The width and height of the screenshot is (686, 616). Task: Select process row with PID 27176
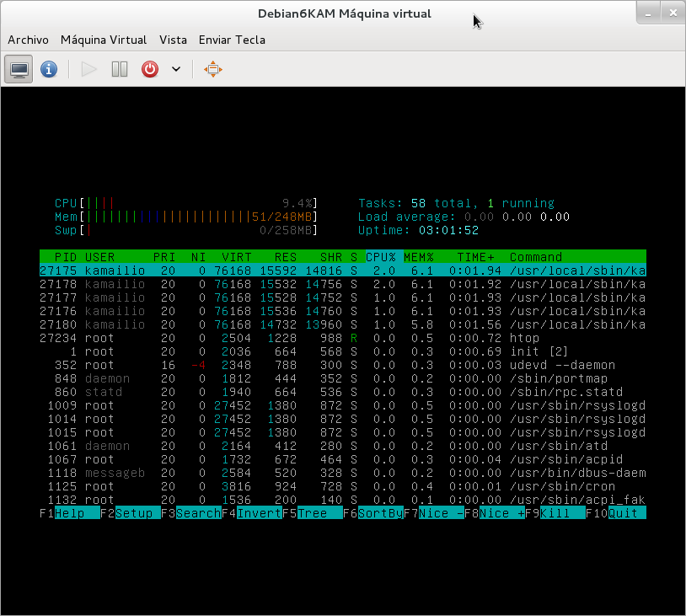(342, 311)
